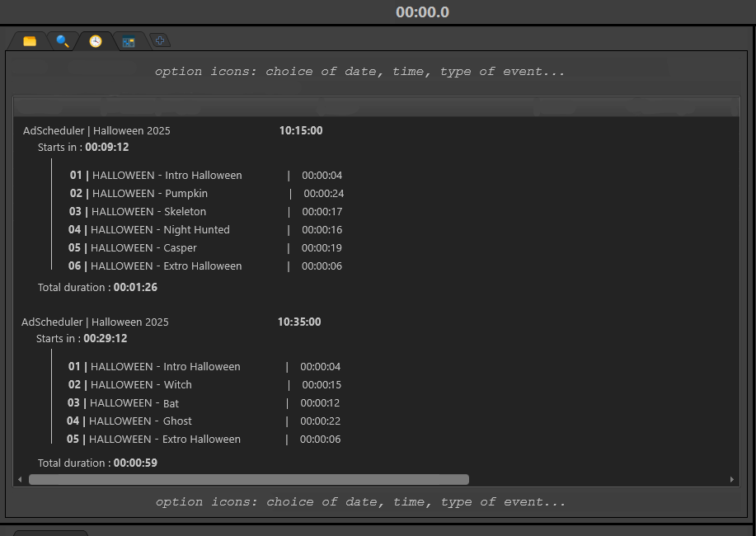Image resolution: width=756 pixels, height=536 pixels.
Task: Select the 10:15:00 AdScheduler Halloween 2025 event
Action: (96, 130)
